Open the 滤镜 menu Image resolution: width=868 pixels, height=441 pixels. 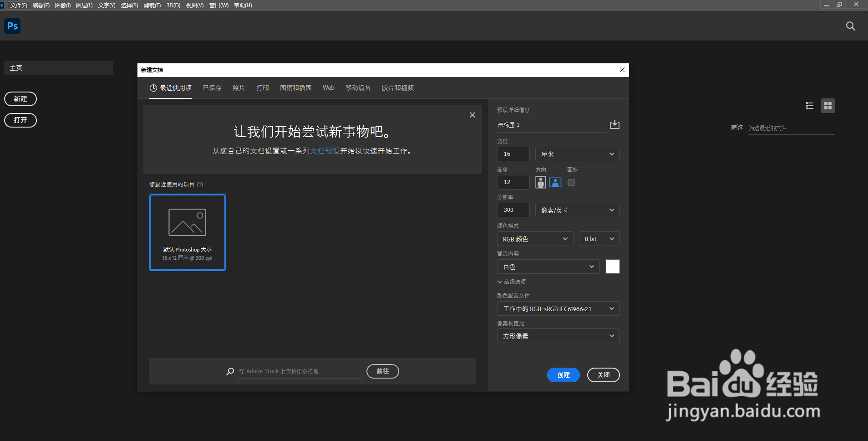(x=152, y=5)
